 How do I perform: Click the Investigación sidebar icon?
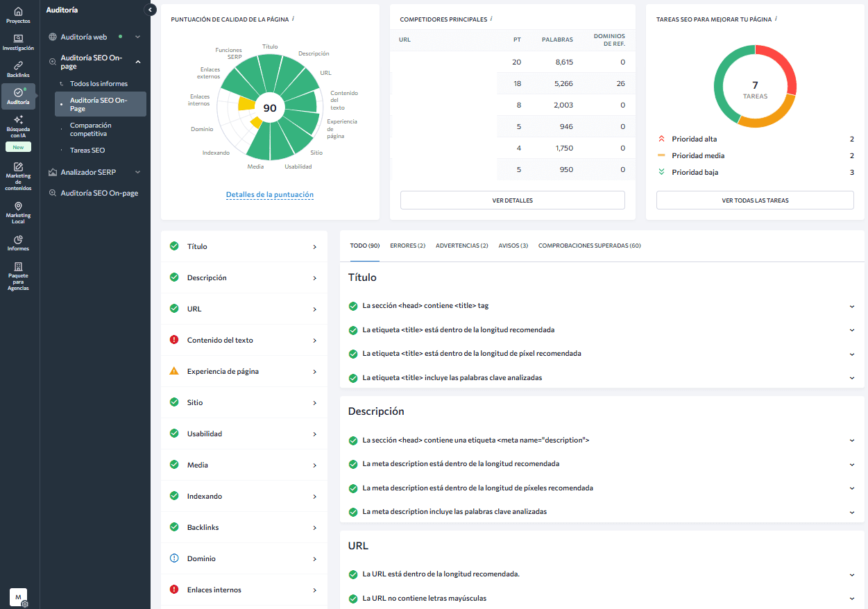click(18, 42)
